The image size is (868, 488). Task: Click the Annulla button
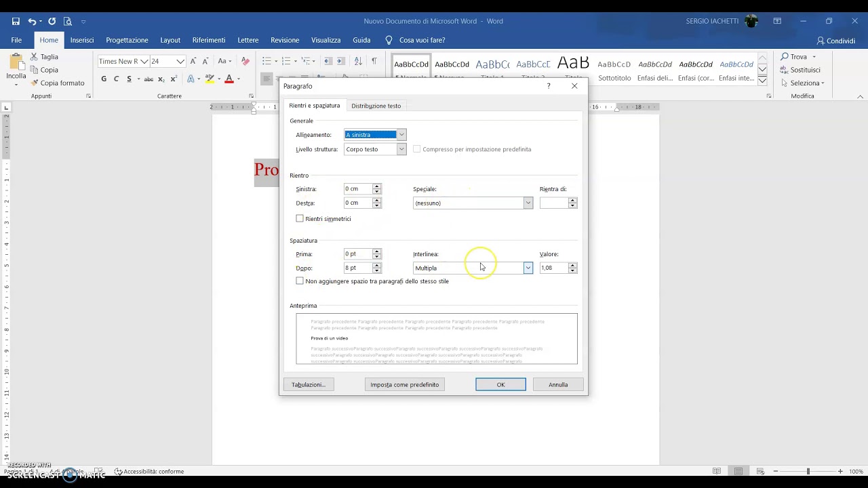click(558, 384)
